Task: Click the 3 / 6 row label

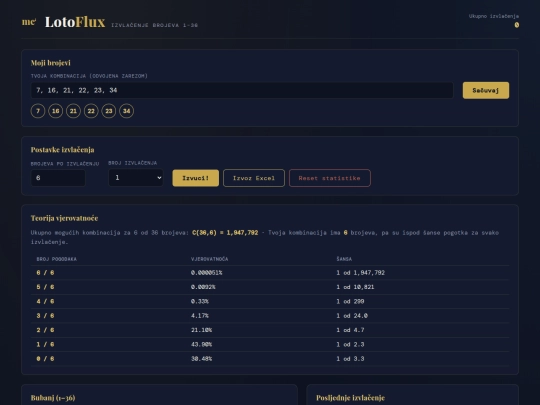Action: (x=45, y=315)
